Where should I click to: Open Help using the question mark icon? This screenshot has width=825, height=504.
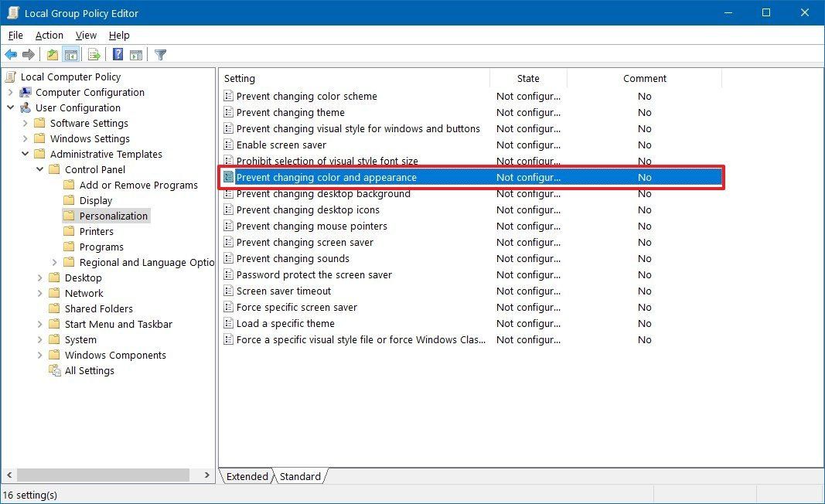pos(117,54)
